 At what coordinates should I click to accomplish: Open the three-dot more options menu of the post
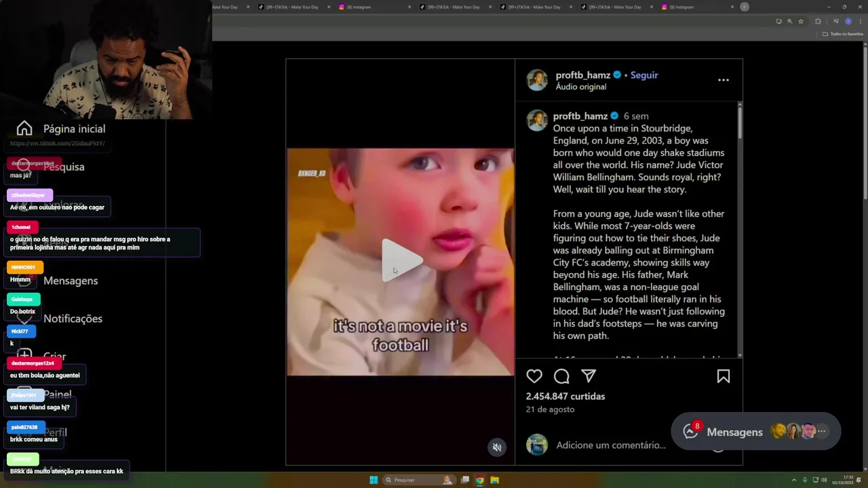coord(724,80)
